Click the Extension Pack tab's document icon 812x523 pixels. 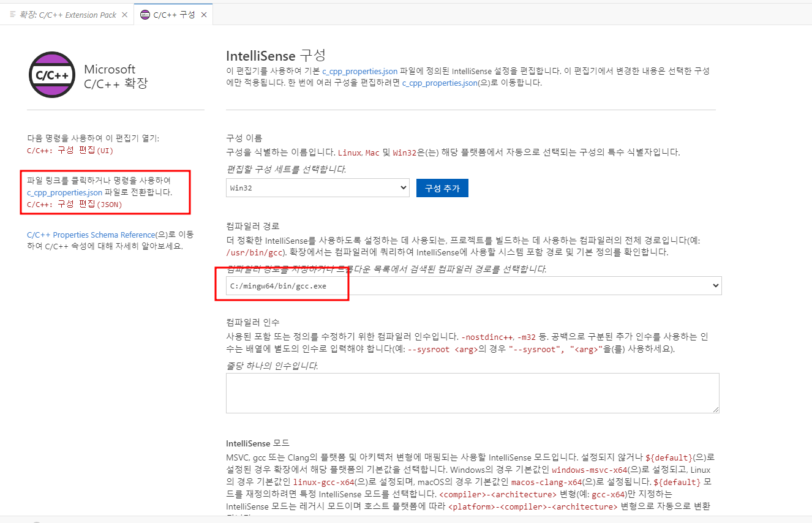point(13,15)
